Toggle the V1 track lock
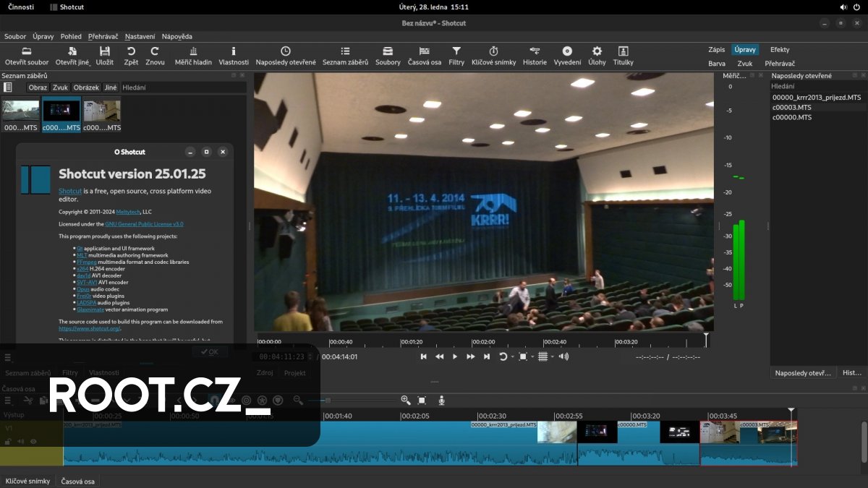This screenshot has height=488, width=868. click(x=8, y=441)
